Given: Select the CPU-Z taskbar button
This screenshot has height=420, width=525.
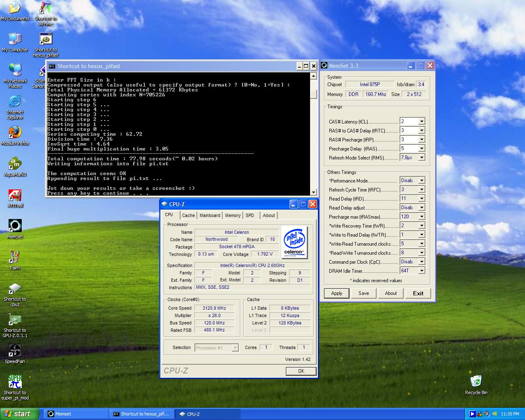Looking at the screenshot, I should click(x=208, y=414).
